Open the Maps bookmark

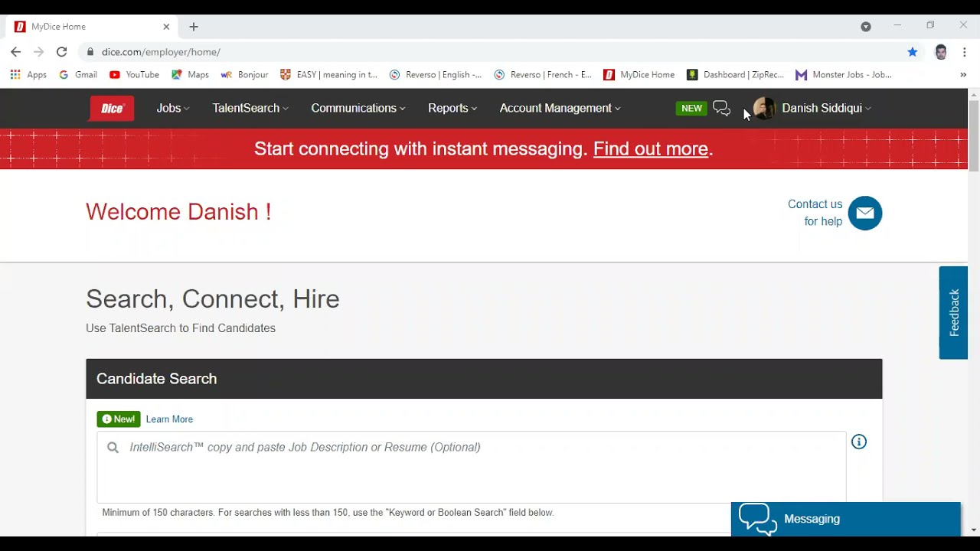(x=190, y=75)
